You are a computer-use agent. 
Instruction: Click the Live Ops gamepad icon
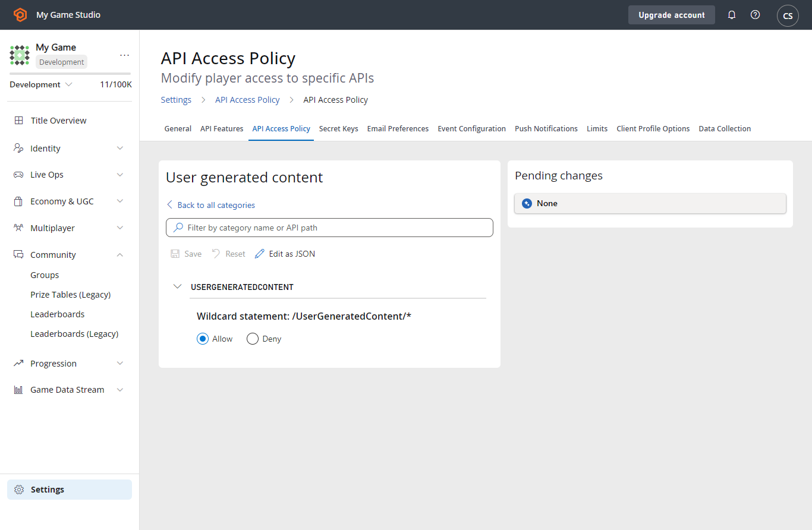(x=18, y=175)
